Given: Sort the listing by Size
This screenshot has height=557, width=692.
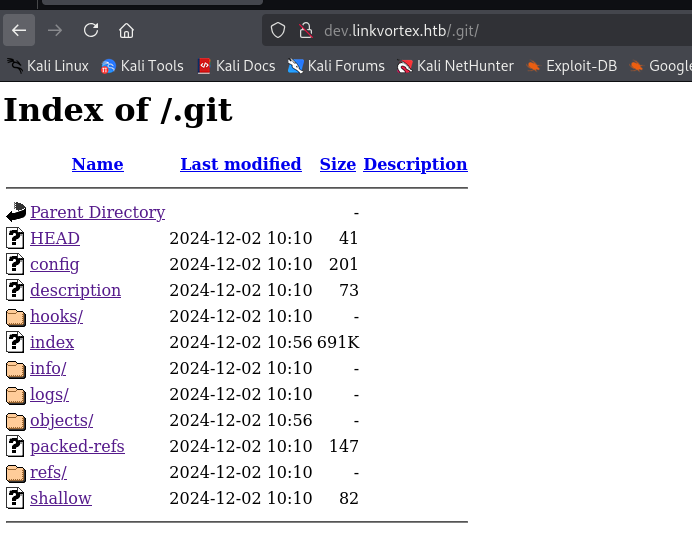Looking at the screenshot, I should click(338, 164).
